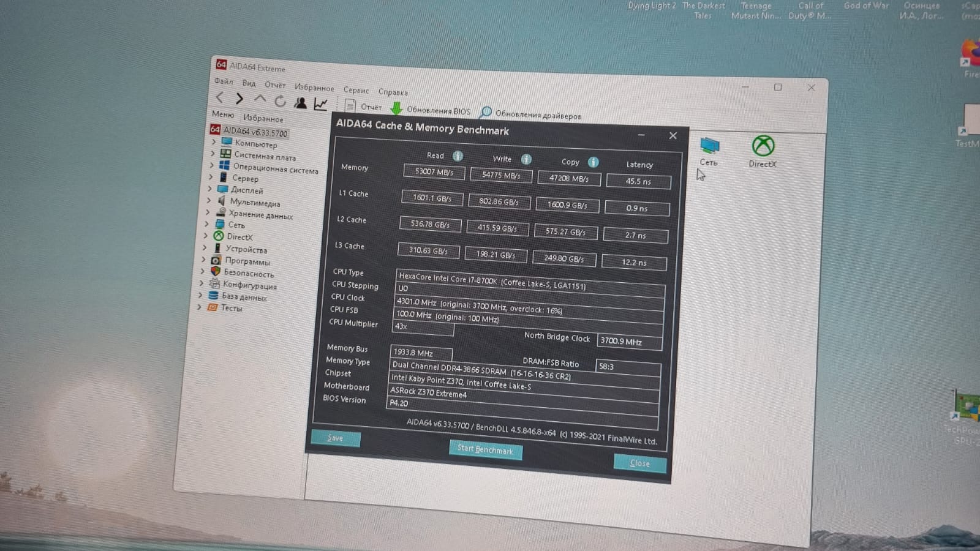Open the Call of Duty desktop shortcut

810,10
